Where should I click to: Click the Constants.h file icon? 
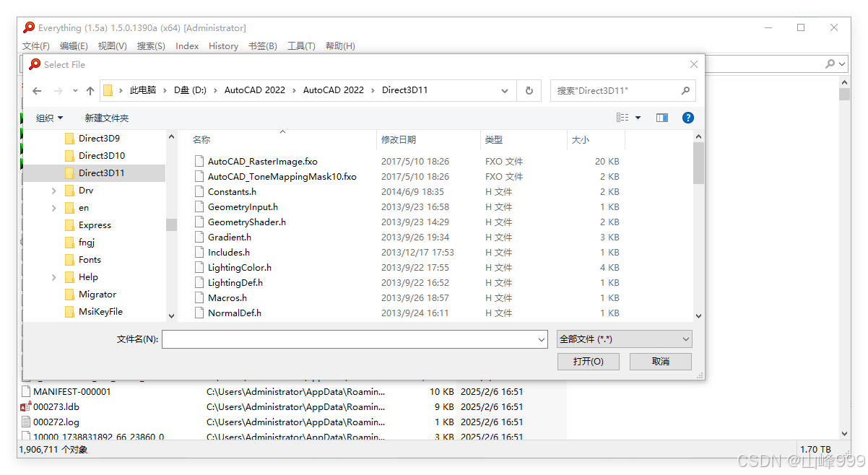coord(200,192)
